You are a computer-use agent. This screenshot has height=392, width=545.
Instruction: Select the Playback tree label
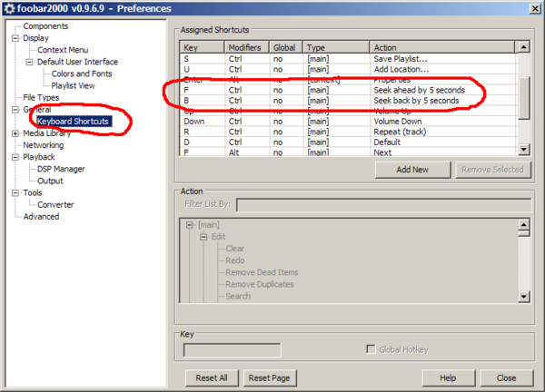39,157
